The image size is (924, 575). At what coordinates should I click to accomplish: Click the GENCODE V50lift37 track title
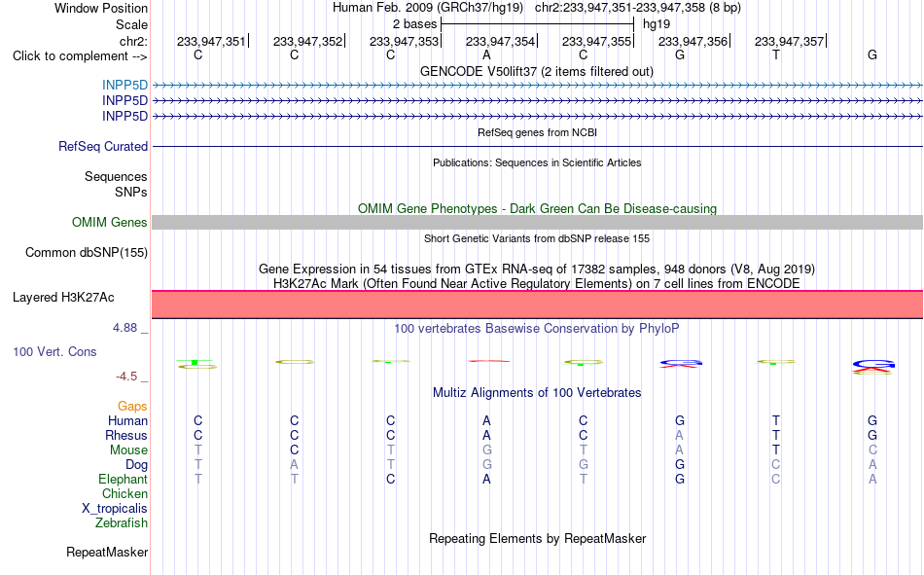[536, 71]
